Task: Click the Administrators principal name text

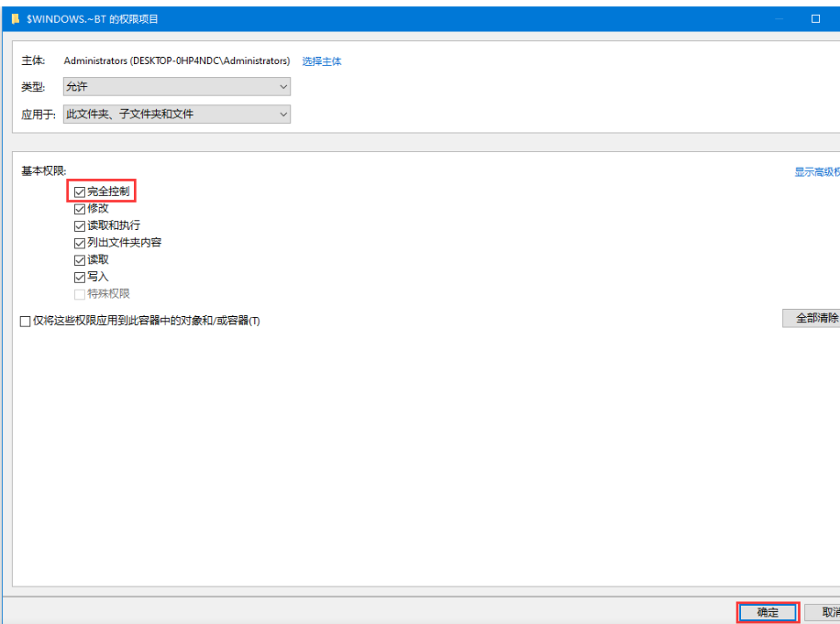Action: click(176, 61)
